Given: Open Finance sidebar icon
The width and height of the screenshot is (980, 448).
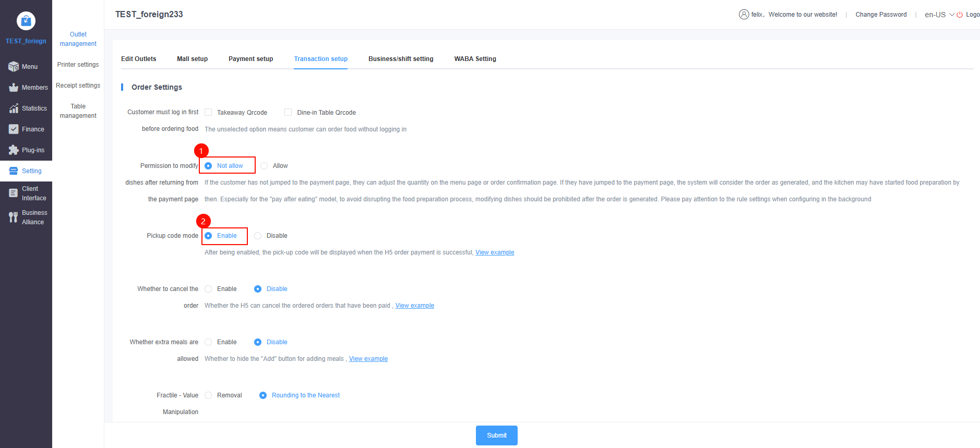Looking at the screenshot, I should 14,129.
